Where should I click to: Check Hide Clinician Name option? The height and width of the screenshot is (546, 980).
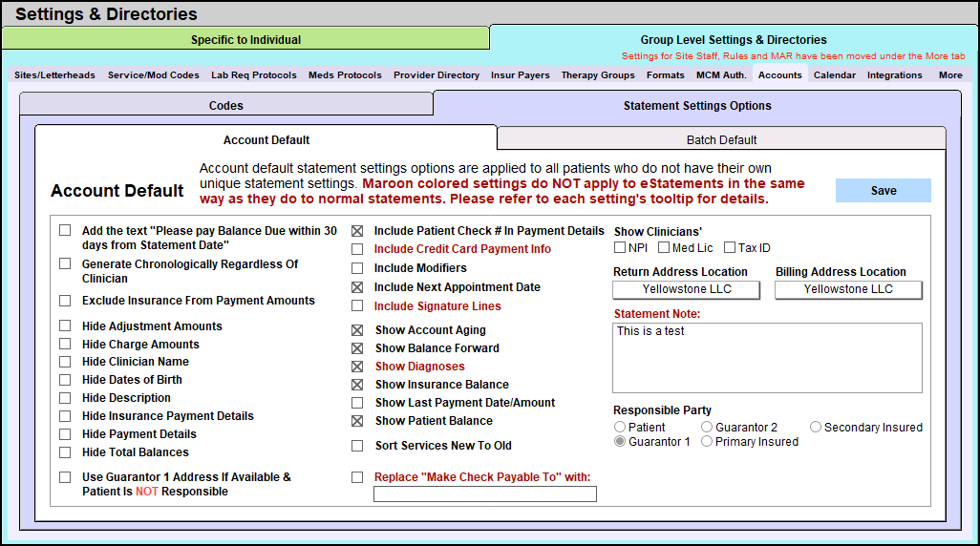click(x=65, y=362)
